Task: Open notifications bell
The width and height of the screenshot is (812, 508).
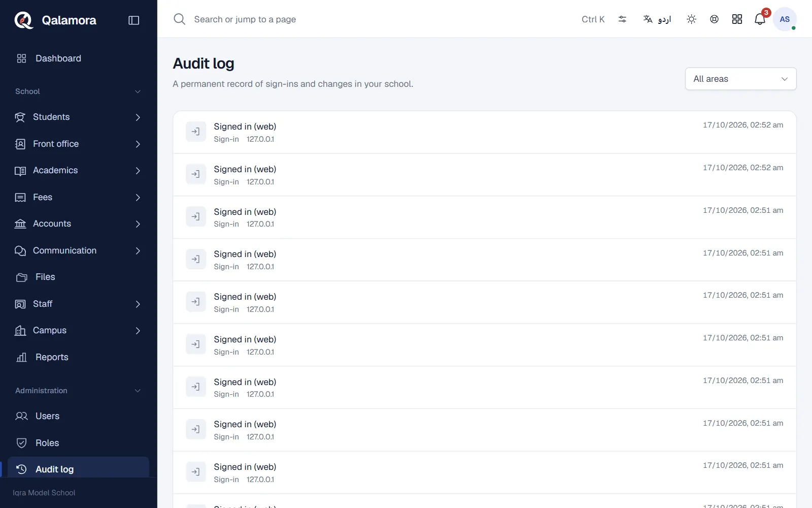Action: point(760,19)
